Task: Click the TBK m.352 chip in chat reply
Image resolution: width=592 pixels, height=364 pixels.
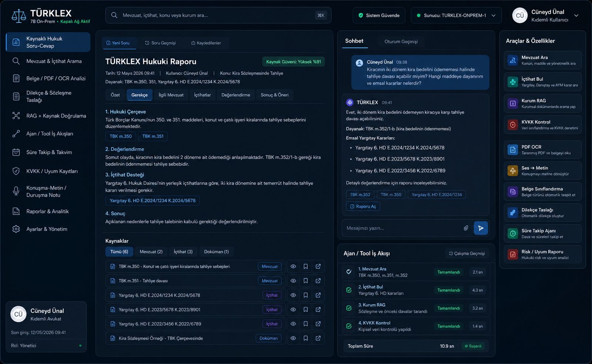Action: [x=360, y=195]
